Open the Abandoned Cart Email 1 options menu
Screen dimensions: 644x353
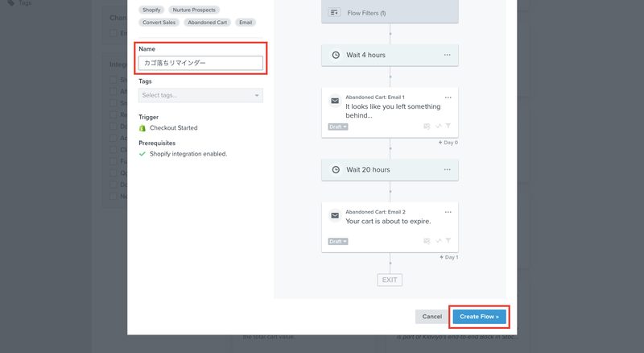pos(448,98)
